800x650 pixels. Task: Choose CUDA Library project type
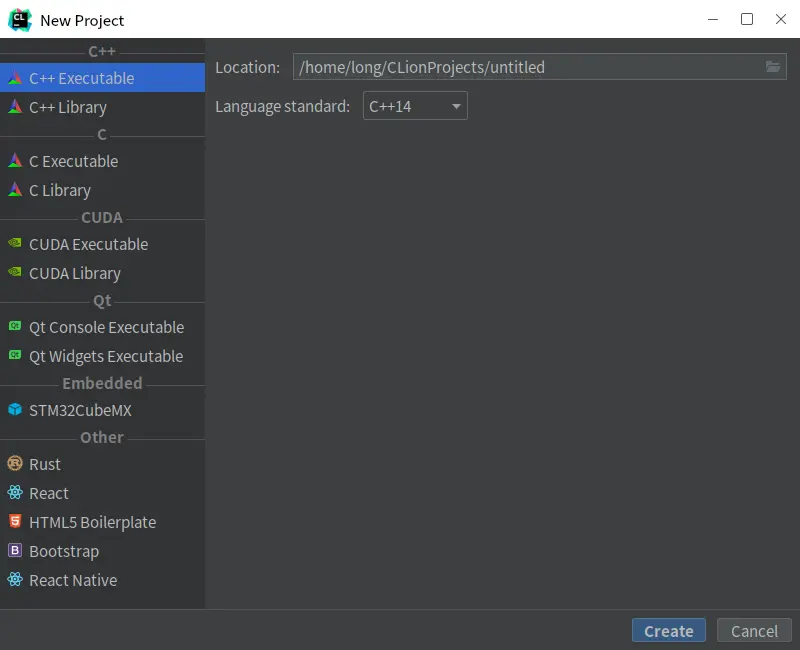point(75,273)
